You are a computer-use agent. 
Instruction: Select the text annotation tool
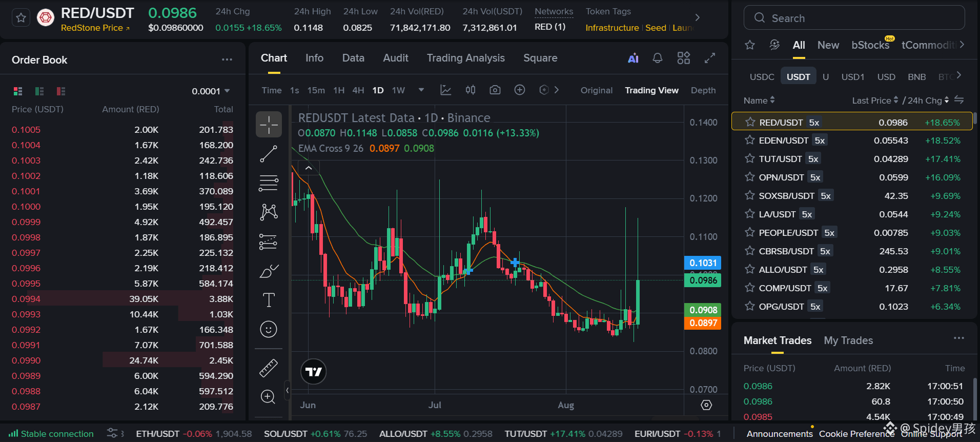[x=269, y=300]
